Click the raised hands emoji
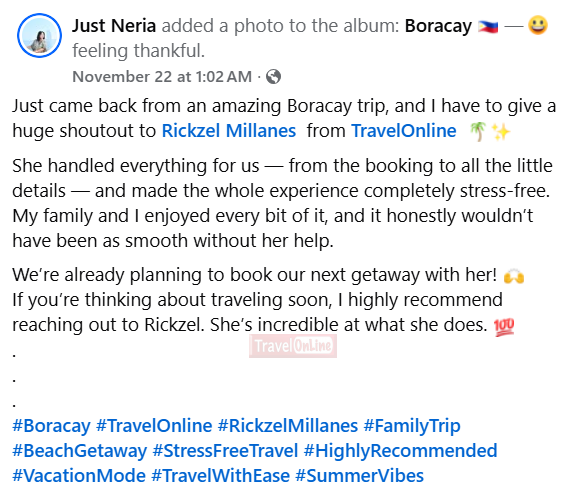The width and height of the screenshot is (587, 493). click(514, 276)
